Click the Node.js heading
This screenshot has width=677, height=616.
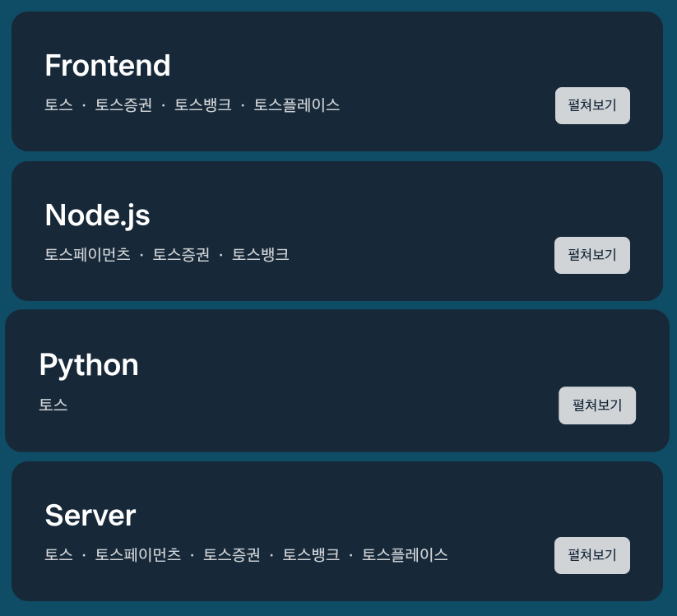97,215
